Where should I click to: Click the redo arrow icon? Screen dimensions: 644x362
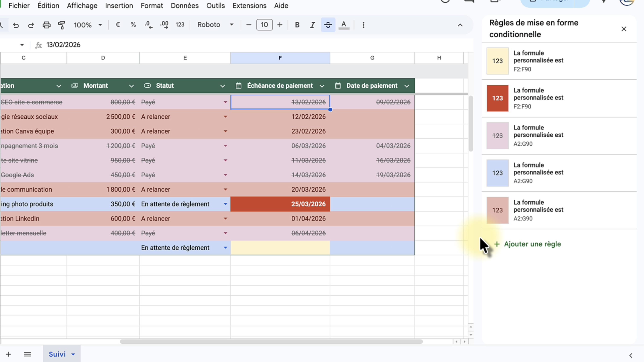click(x=31, y=25)
